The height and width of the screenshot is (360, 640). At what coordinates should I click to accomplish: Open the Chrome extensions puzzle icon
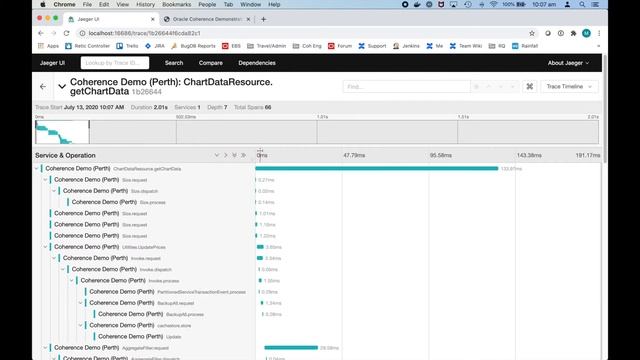point(573,33)
